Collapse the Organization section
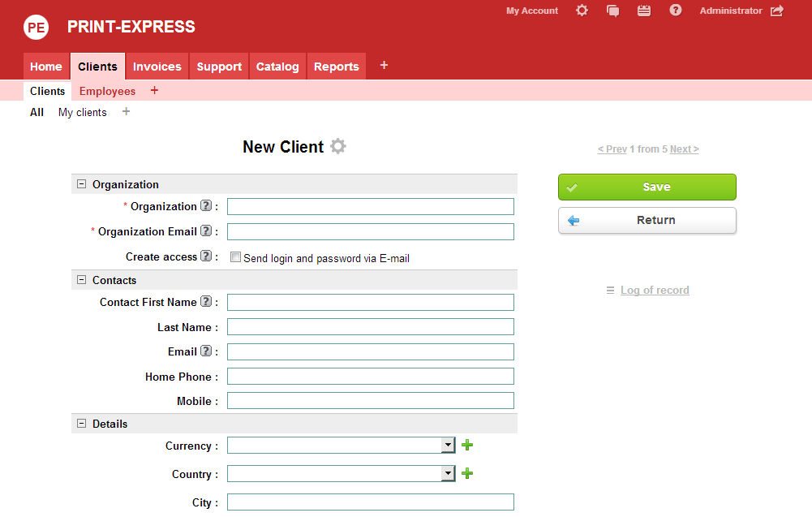The image size is (812, 517). click(81, 184)
